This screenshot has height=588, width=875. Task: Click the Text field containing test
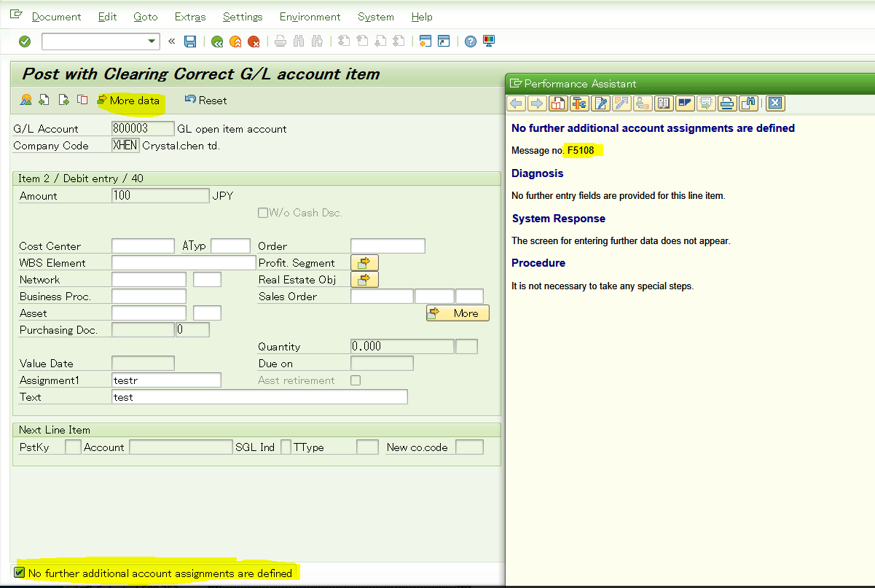259,397
